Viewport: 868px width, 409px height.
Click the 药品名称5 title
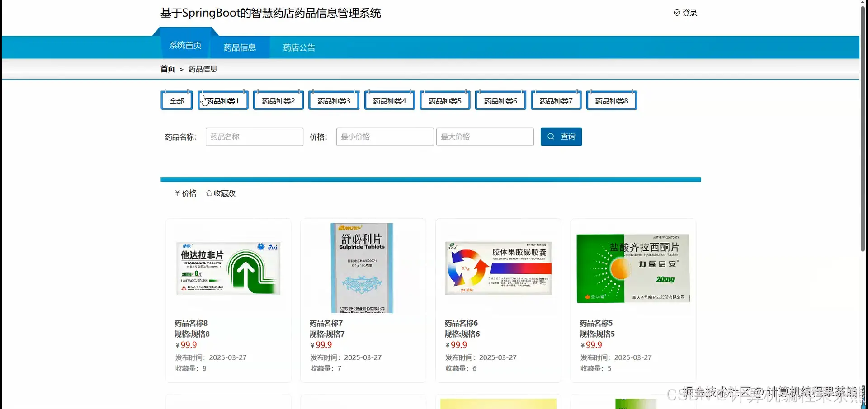pyautogui.click(x=596, y=323)
